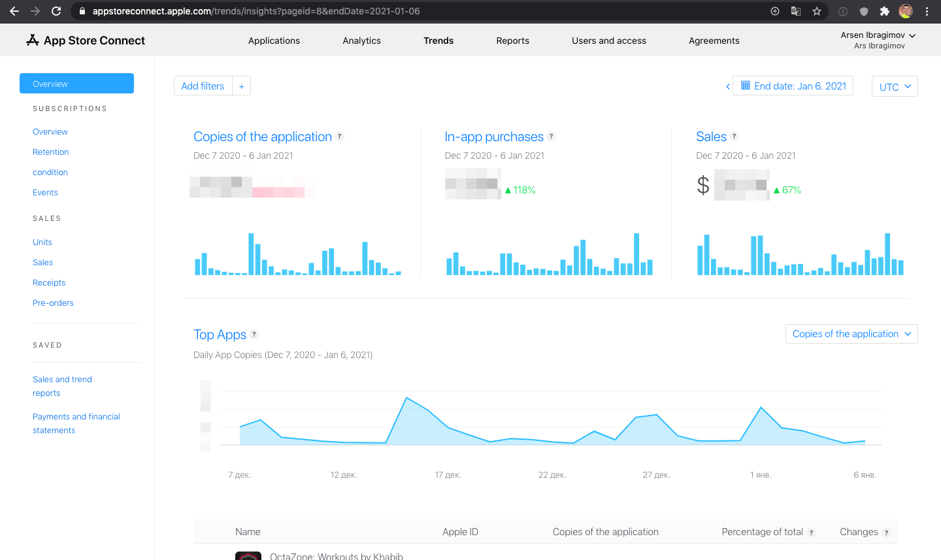This screenshot has width=941, height=560.
Task: Open the Pre-orders link
Action: pyautogui.click(x=53, y=303)
